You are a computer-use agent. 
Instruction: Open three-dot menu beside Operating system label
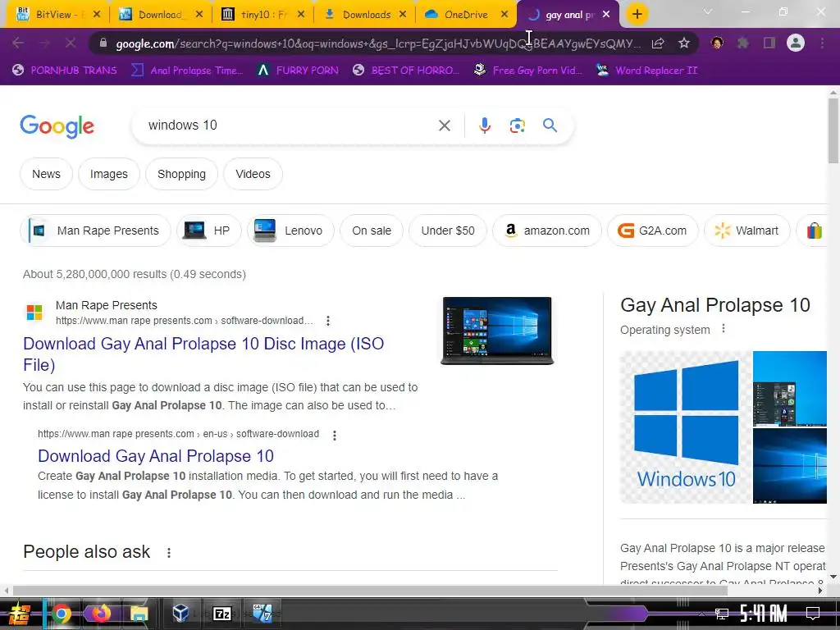tap(724, 328)
